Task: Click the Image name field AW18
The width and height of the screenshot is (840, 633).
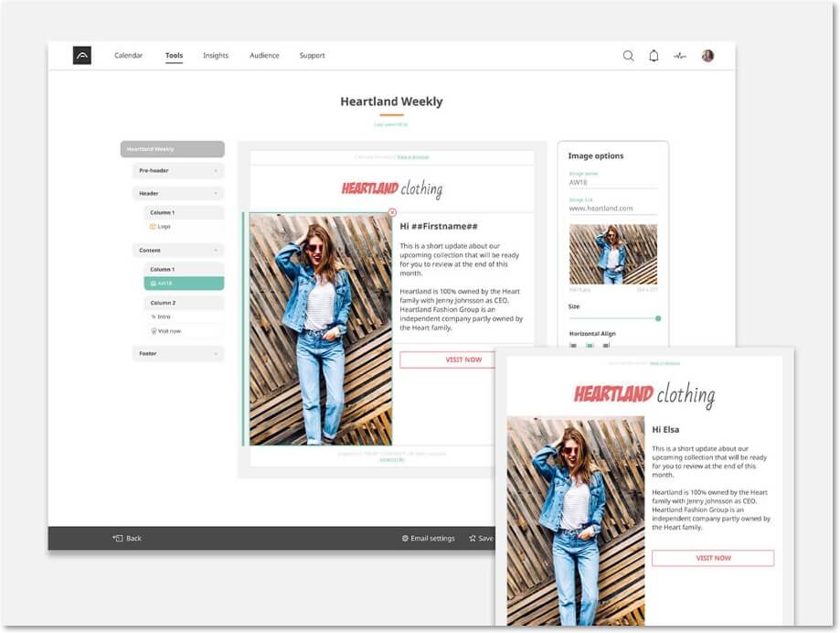Action: click(x=612, y=182)
